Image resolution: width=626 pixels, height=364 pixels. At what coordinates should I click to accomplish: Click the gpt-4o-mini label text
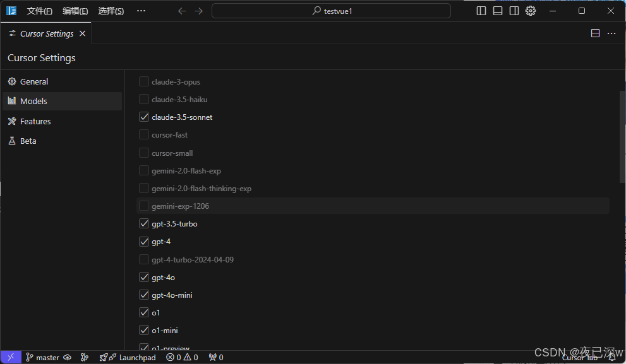coord(172,295)
